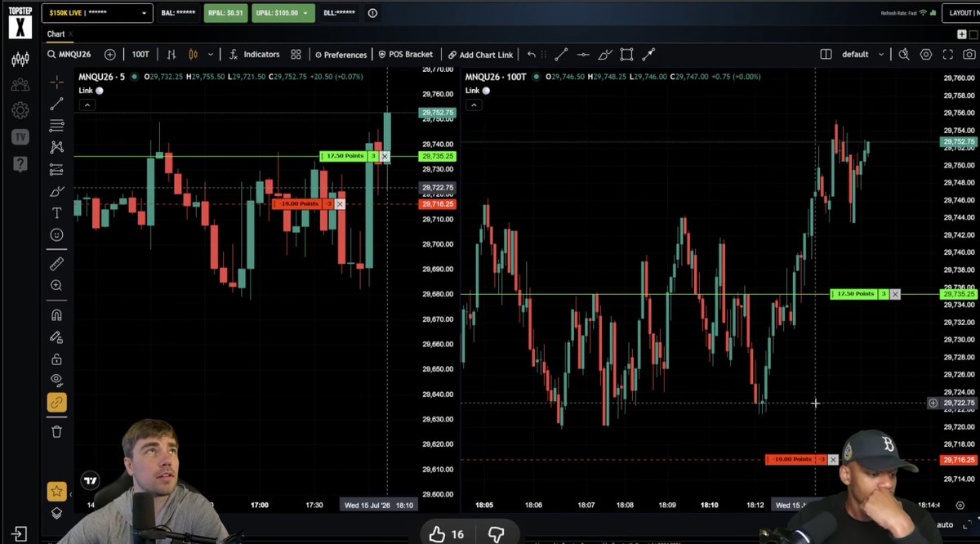
Task: Open the emoji icons tool
Action: point(56,234)
